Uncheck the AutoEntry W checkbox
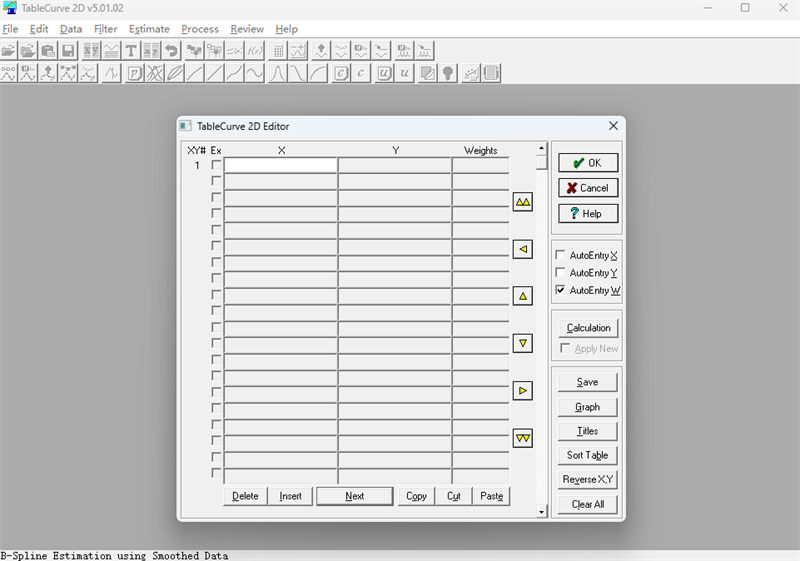800x561 pixels. pos(560,290)
